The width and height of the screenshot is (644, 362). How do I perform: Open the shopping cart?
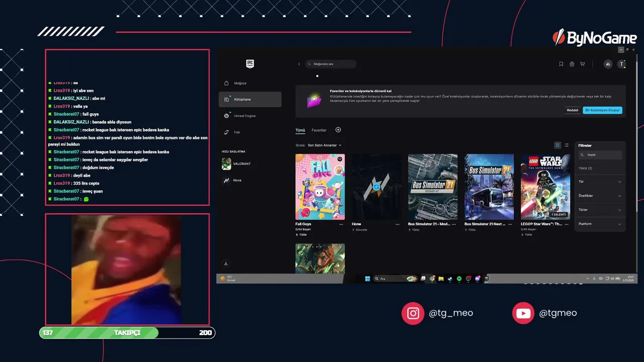pos(583,64)
